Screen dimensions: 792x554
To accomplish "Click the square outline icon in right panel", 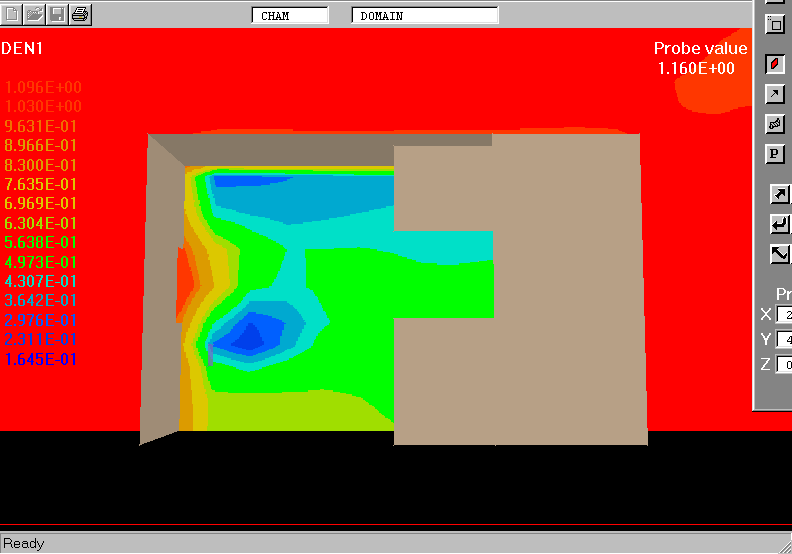I will 775,24.
